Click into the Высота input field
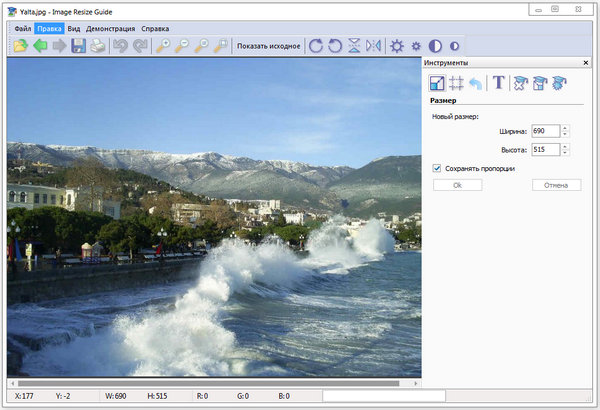Viewport: 600px width, 410px height. 545,149
